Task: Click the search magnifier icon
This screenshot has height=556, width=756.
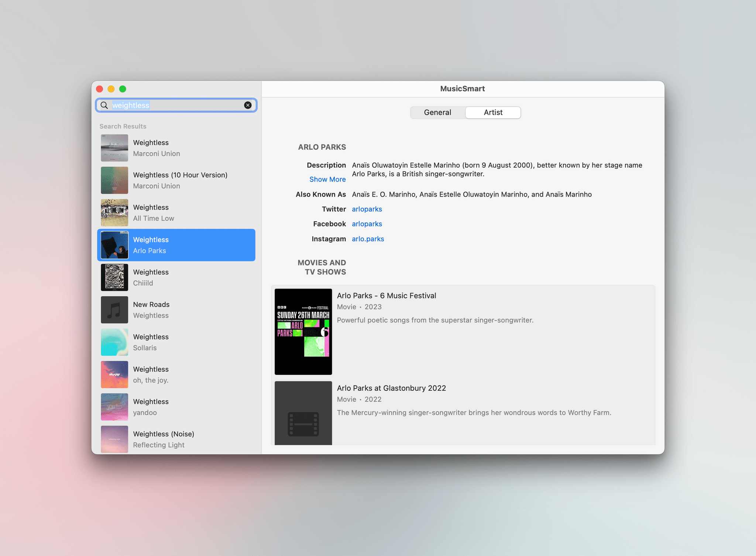Action: (104, 106)
